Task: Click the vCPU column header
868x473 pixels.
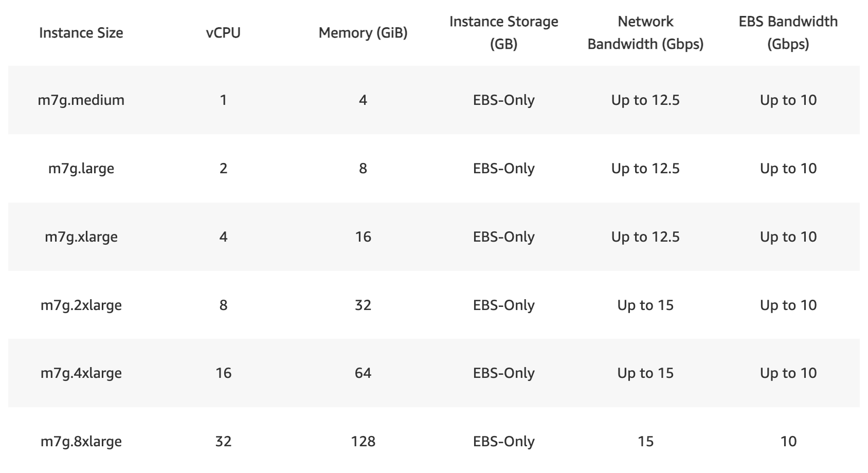Action: pos(223,33)
